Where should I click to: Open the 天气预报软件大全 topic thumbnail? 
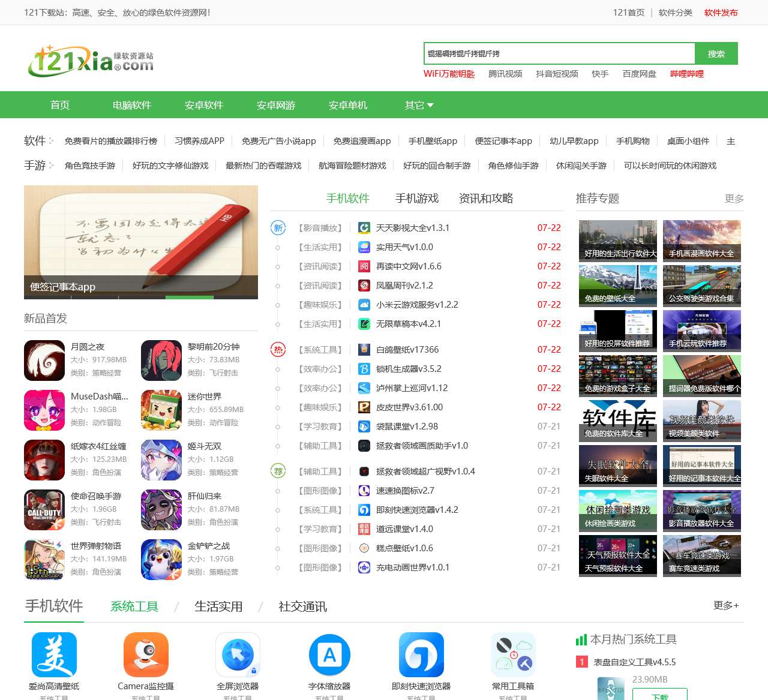click(x=618, y=556)
